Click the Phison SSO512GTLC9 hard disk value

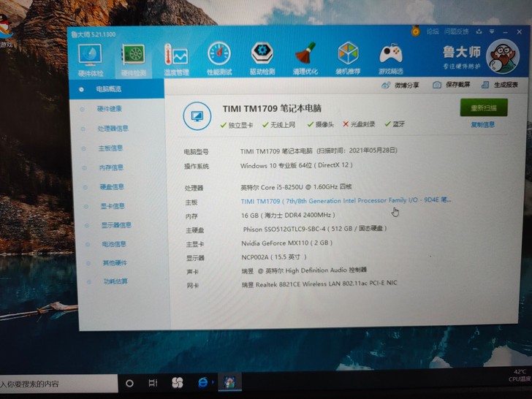point(314,229)
